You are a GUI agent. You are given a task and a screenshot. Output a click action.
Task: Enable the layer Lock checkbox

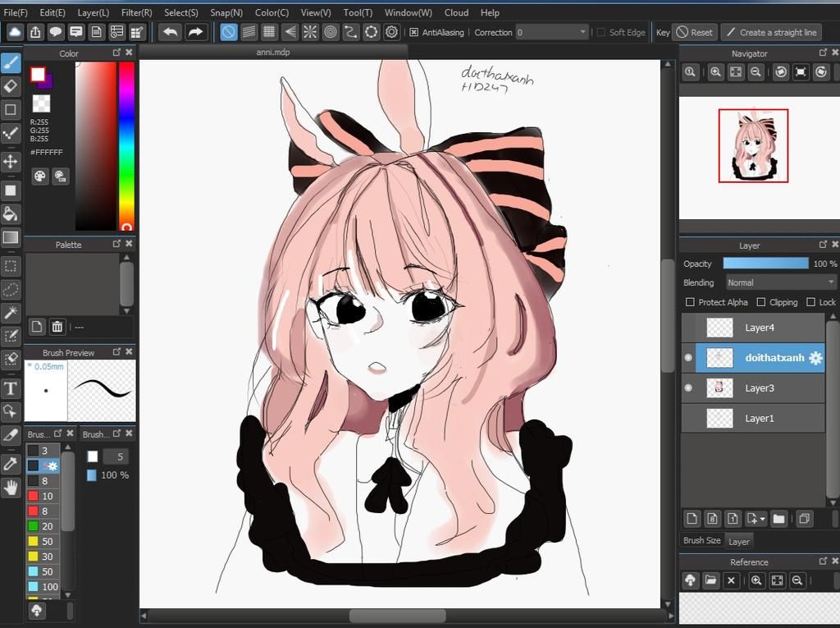coord(810,302)
